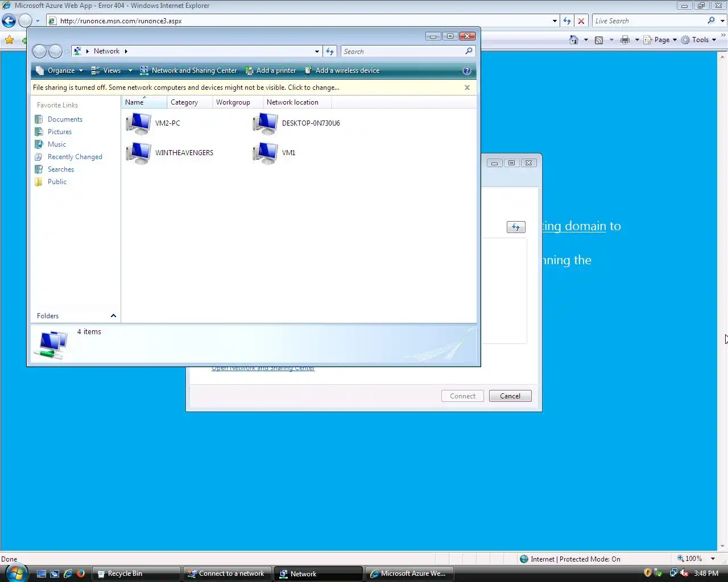Click the Live Search magnifier icon

[x=711, y=20]
